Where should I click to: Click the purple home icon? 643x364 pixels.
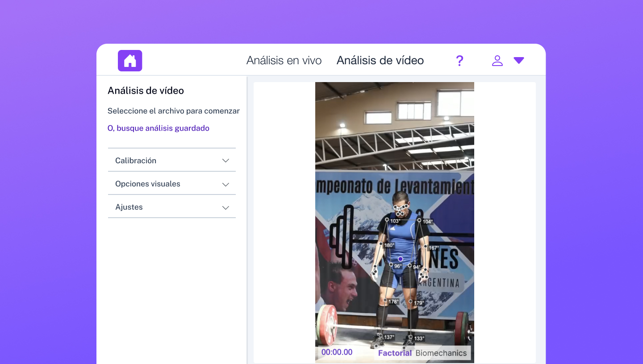(x=130, y=61)
